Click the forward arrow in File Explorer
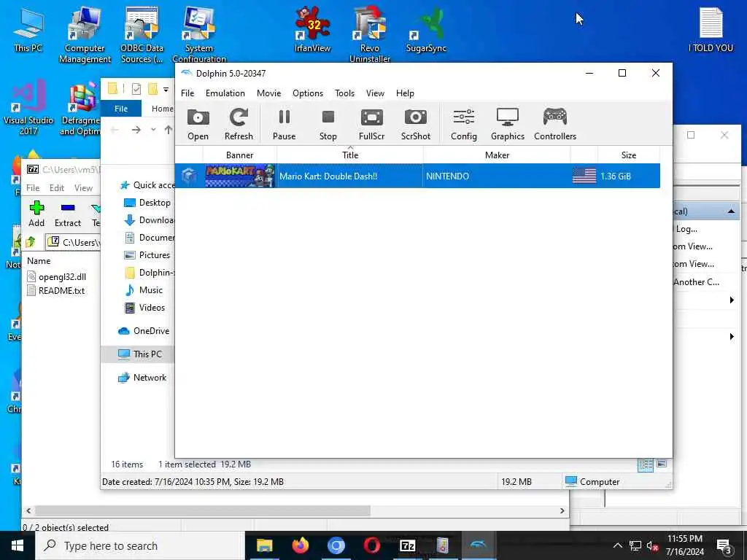747x560 pixels. pyautogui.click(x=136, y=130)
